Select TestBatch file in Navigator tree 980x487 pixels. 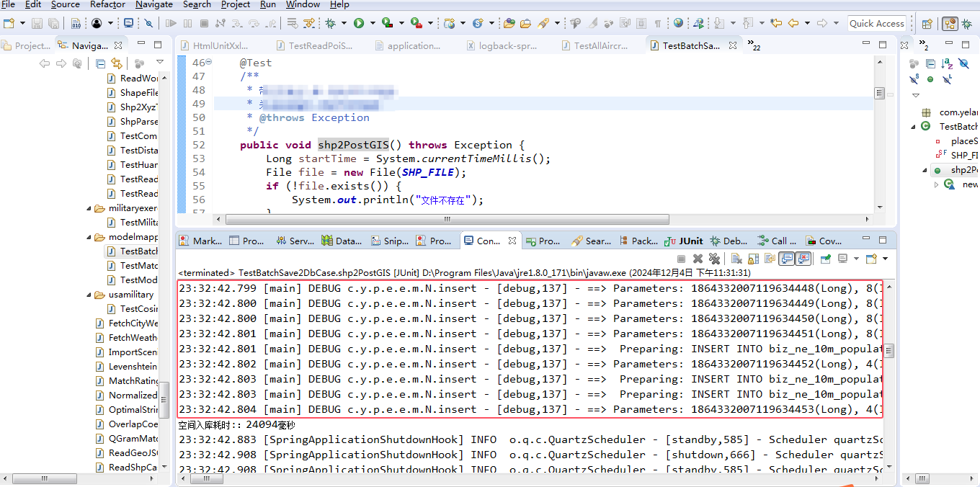click(139, 251)
